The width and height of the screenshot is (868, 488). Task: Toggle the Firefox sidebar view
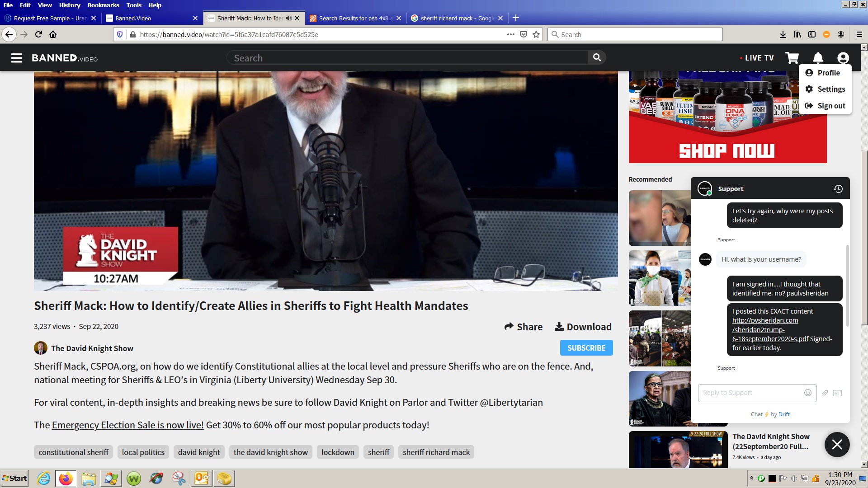[x=812, y=34]
